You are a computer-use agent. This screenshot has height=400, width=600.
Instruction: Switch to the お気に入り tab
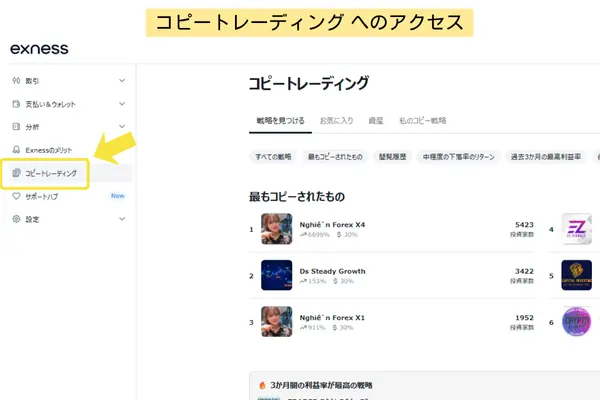[336, 120]
